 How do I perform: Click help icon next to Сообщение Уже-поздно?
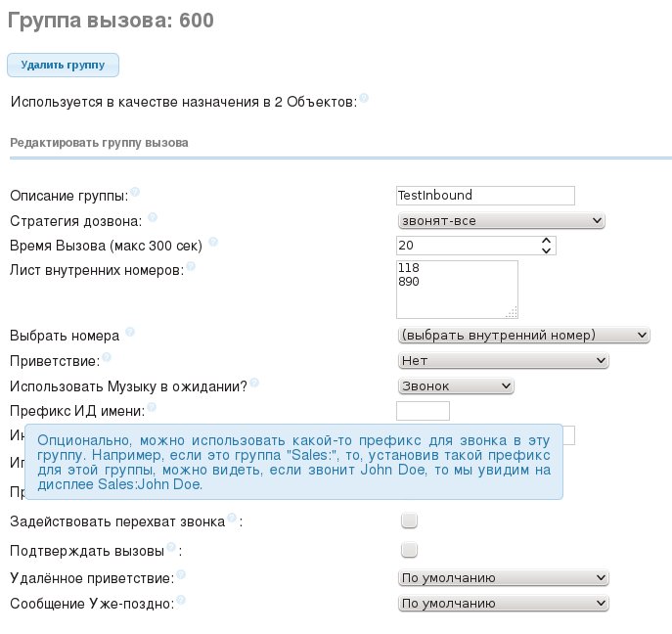point(181,600)
